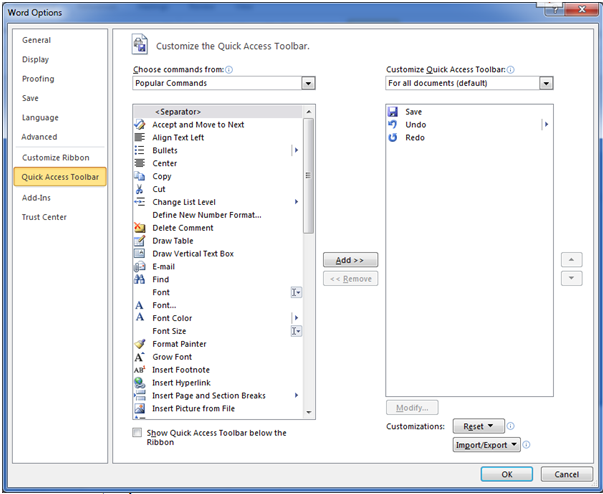Click the Save icon in toolbar list

pyautogui.click(x=393, y=112)
